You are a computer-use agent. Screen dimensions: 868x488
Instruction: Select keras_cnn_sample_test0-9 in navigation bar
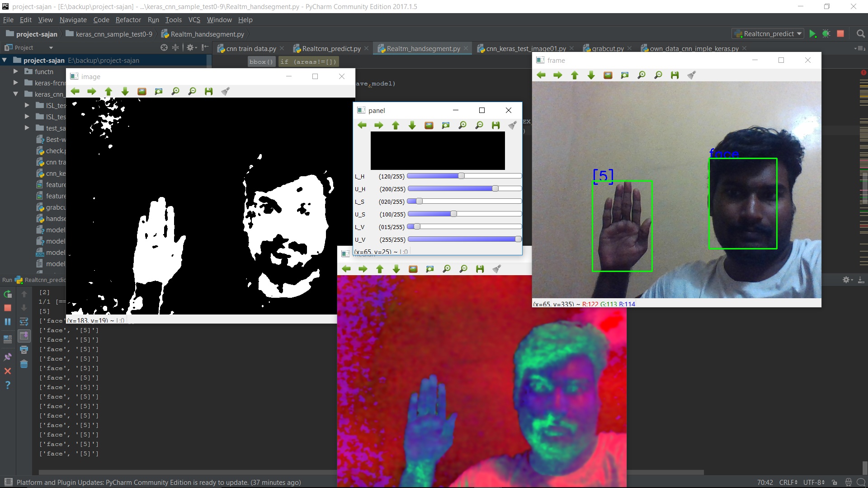click(113, 34)
